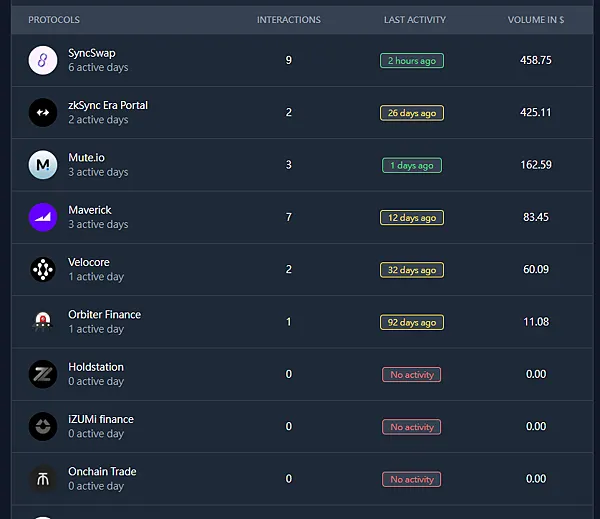Viewport: 600px width, 519px height.
Task: Click the Orbiter Finance rocket icon
Action: pos(43,322)
